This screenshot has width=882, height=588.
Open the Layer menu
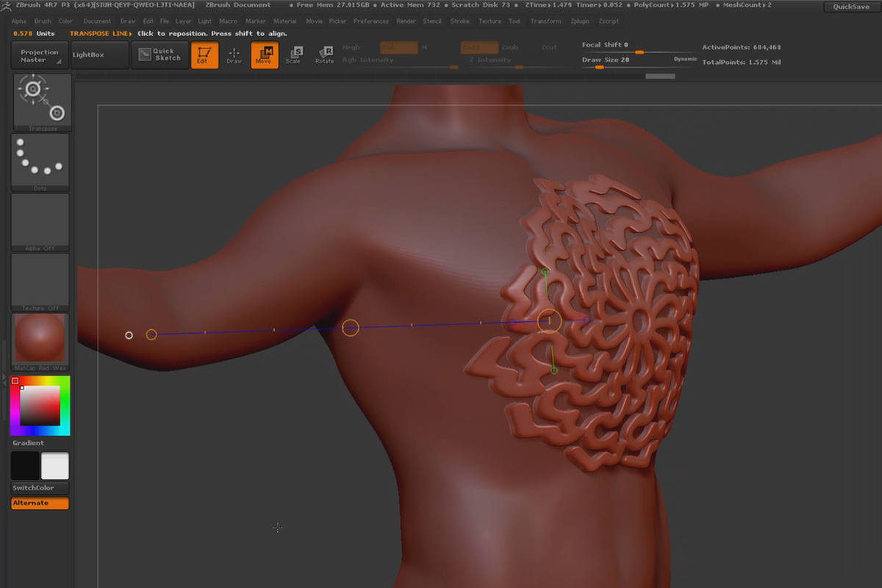(x=184, y=21)
